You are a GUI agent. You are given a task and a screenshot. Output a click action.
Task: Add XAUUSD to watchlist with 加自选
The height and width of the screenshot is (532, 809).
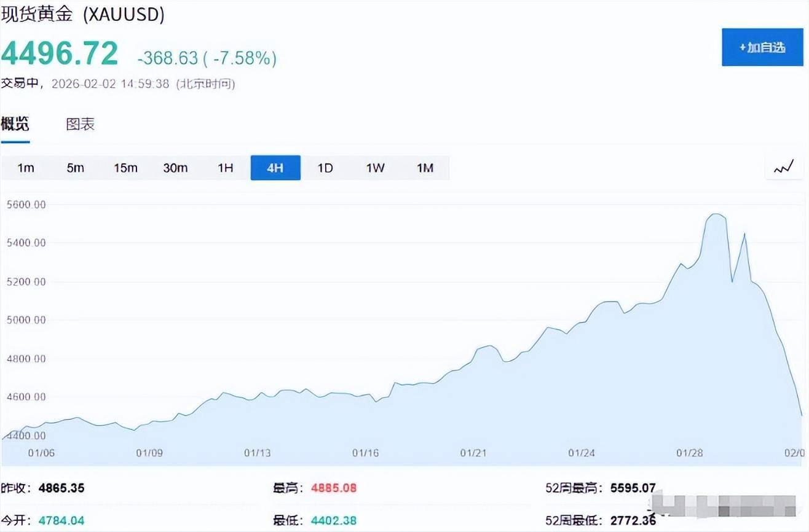762,47
